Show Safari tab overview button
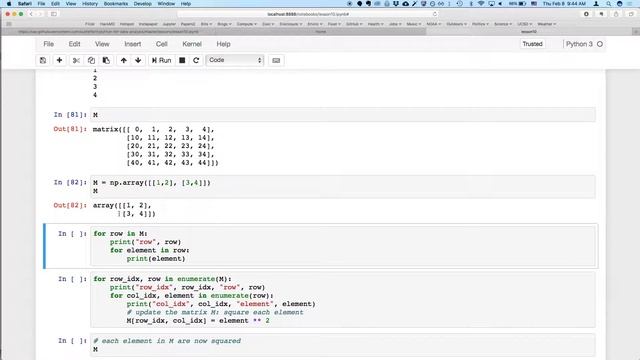The image size is (640, 360). (631, 14)
